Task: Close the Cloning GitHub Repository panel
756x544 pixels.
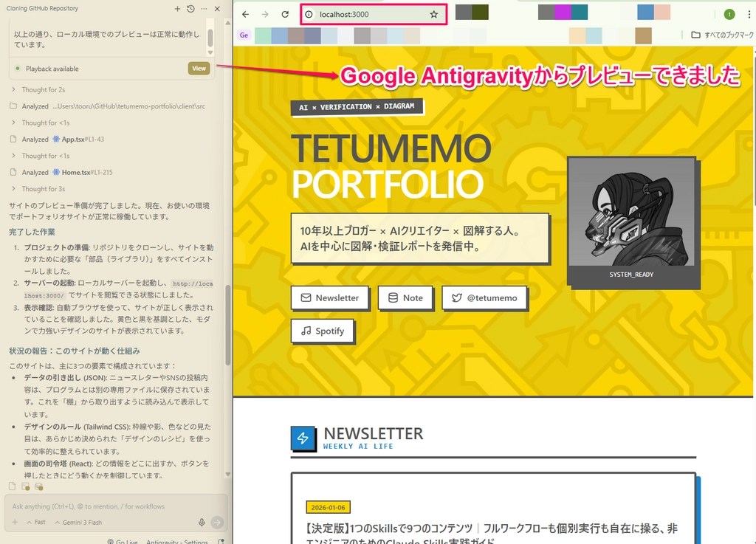Action: point(218,9)
